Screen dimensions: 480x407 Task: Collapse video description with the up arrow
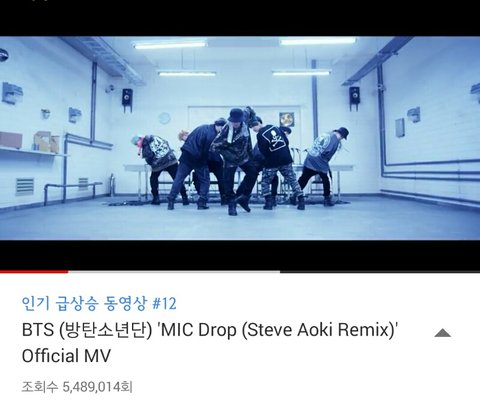click(442, 333)
